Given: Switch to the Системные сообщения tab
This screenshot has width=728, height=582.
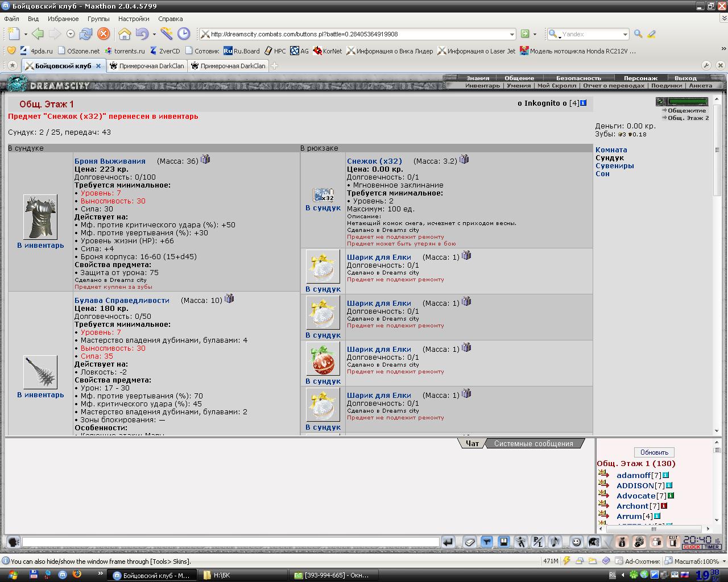Looking at the screenshot, I should [533, 443].
